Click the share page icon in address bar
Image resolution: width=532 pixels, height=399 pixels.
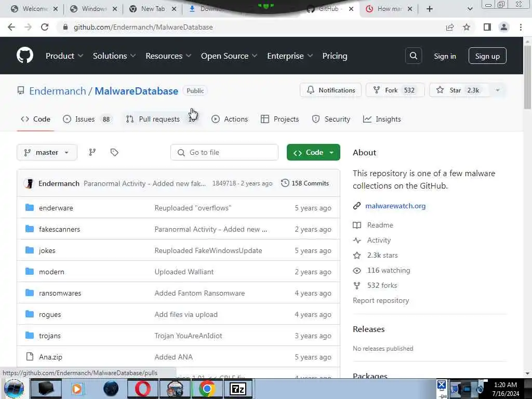click(450, 27)
